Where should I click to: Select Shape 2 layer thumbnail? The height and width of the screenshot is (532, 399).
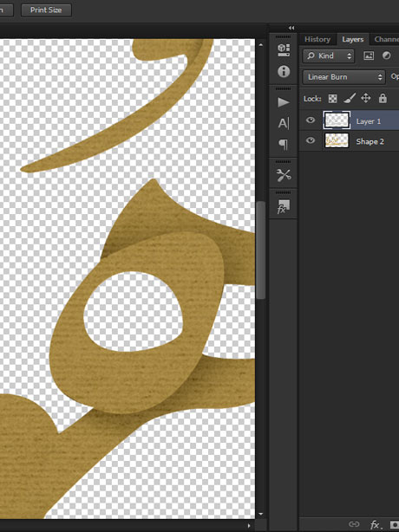point(337,140)
